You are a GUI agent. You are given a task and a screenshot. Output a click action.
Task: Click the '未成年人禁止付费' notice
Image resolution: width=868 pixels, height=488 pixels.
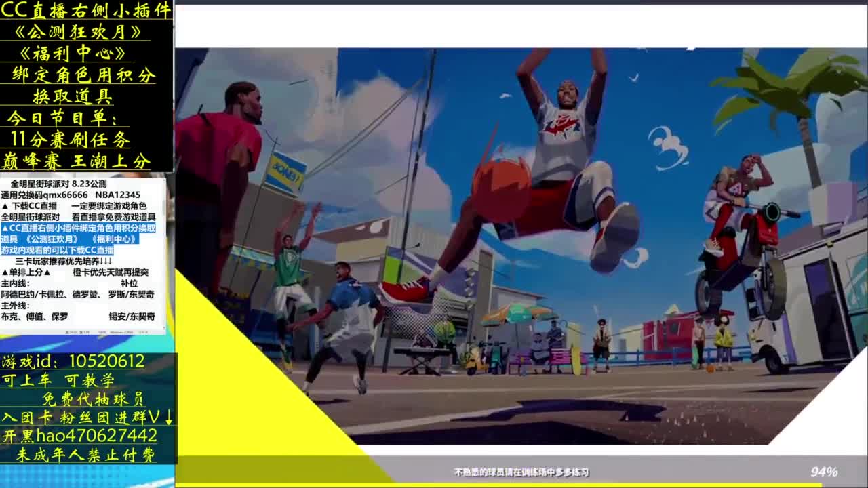[x=85, y=455]
